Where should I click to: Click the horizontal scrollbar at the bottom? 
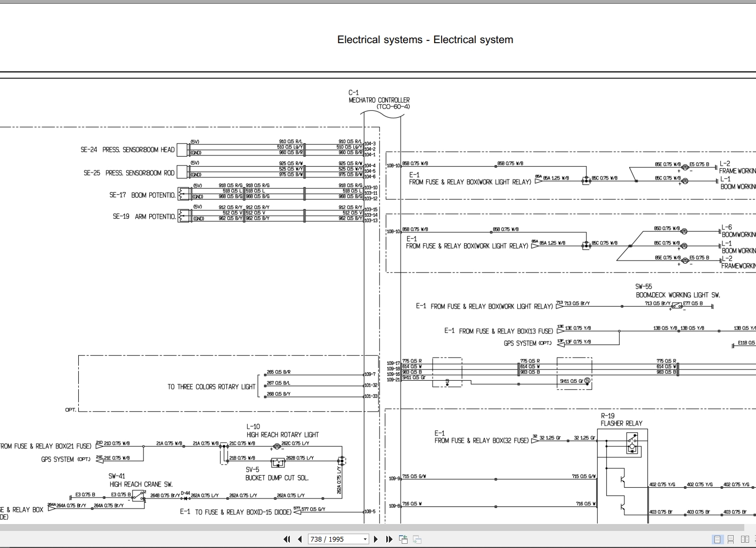pyautogui.click(x=372, y=527)
